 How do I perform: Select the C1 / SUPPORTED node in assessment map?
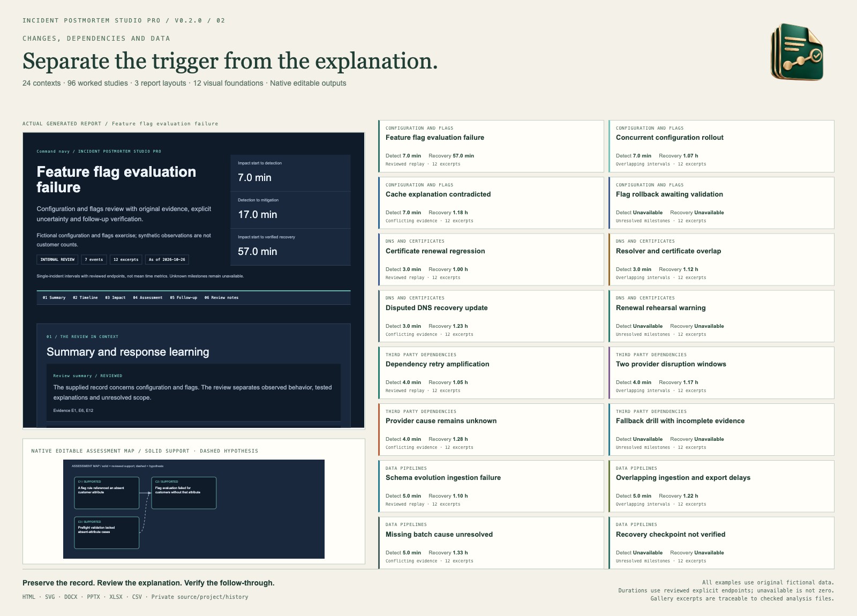[x=107, y=493]
